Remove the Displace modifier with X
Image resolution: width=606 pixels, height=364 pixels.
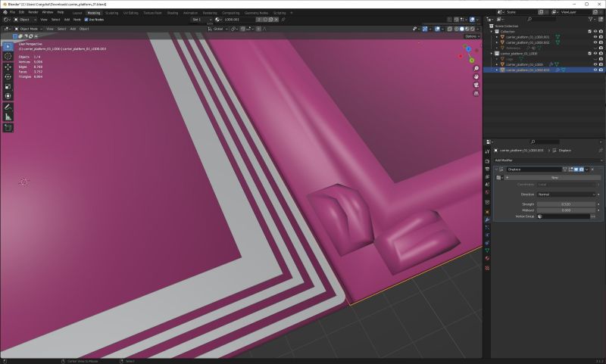click(x=592, y=170)
